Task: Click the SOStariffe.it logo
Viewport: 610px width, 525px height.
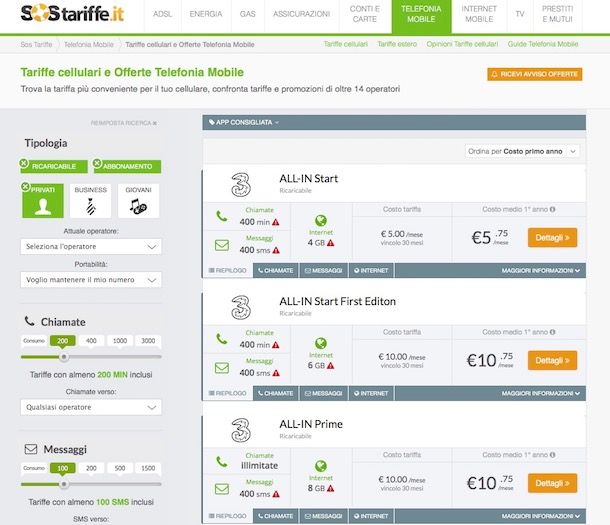Action: click(72, 14)
